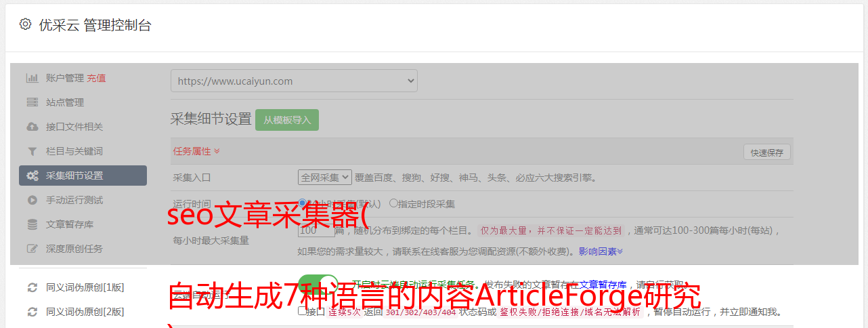This screenshot has width=868, height=328.
Task: Click the edit icon for 深度原创任务
Action: pos(32,249)
